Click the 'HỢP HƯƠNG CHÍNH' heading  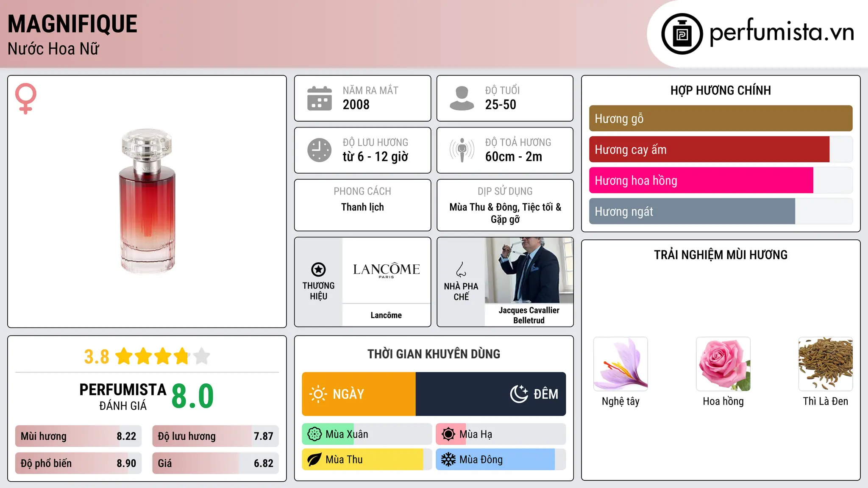pos(721,90)
